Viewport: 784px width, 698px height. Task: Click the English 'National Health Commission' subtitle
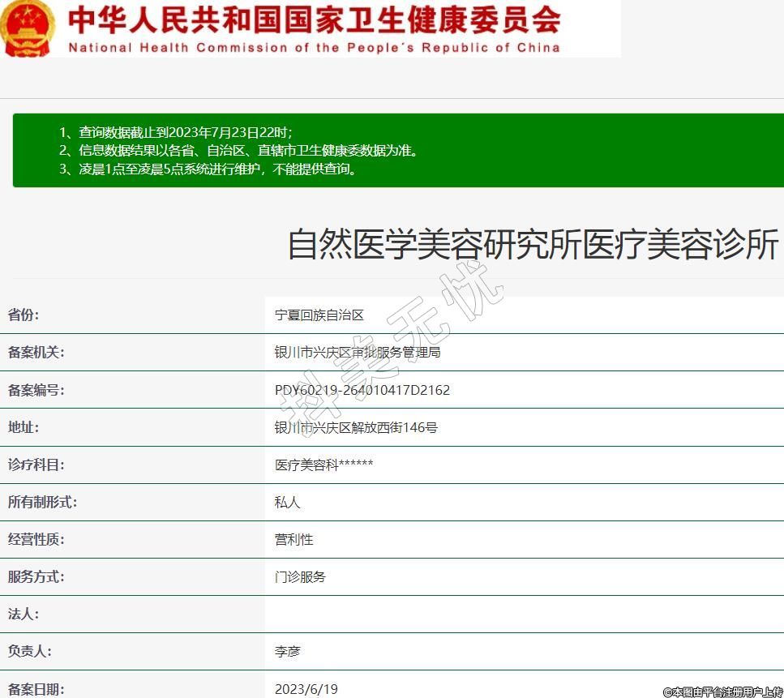[x=314, y=48]
